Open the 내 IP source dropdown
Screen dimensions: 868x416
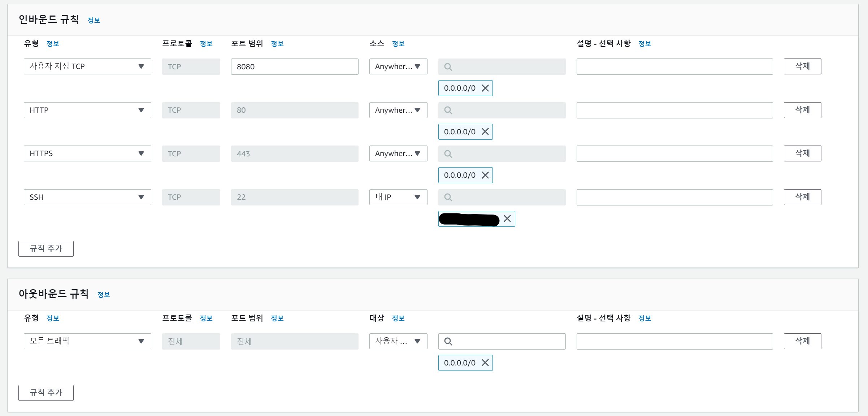(398, 197)
